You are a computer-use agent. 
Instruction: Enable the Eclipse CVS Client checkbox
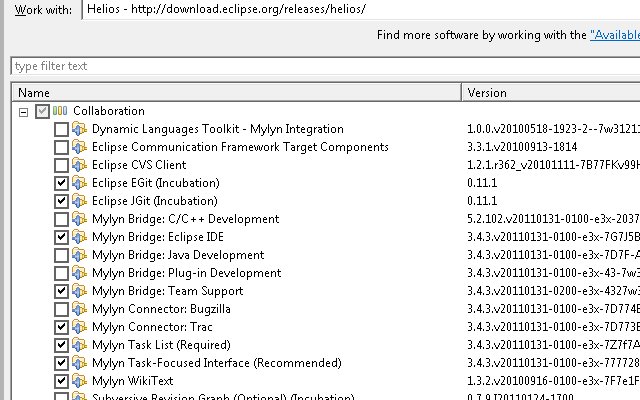point(61,165)
